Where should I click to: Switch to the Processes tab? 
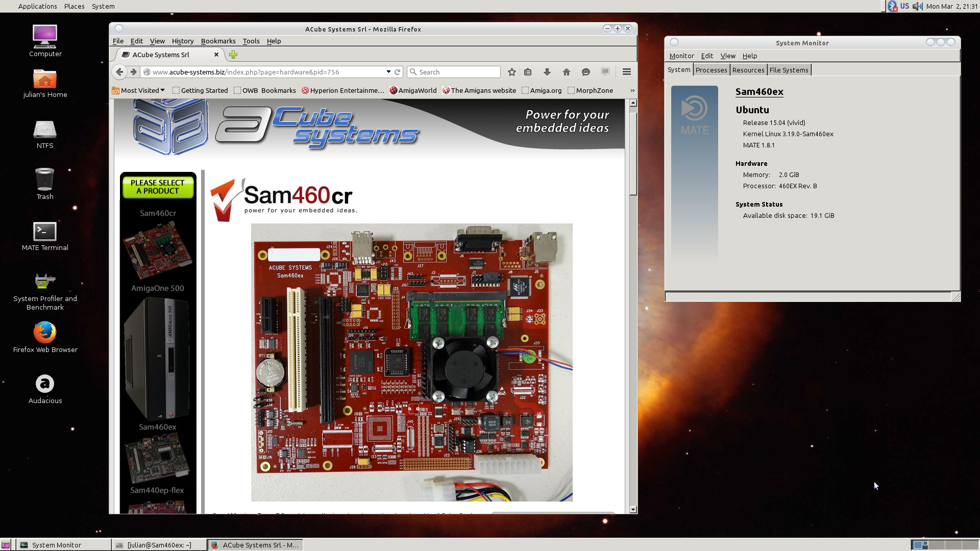(x=711, y=70)
